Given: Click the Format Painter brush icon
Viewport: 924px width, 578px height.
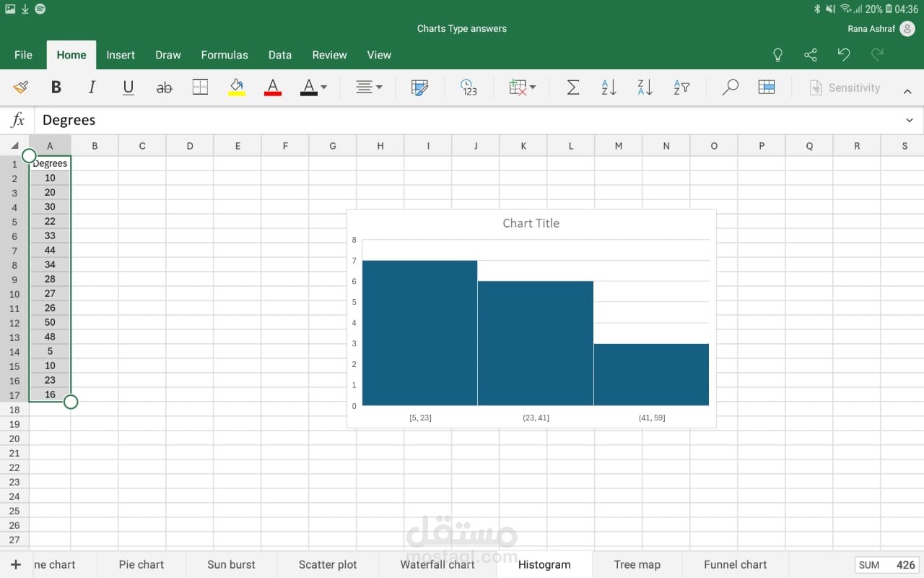Looking at the screenshot, I should pyautogui.click(x=20, y=87).
